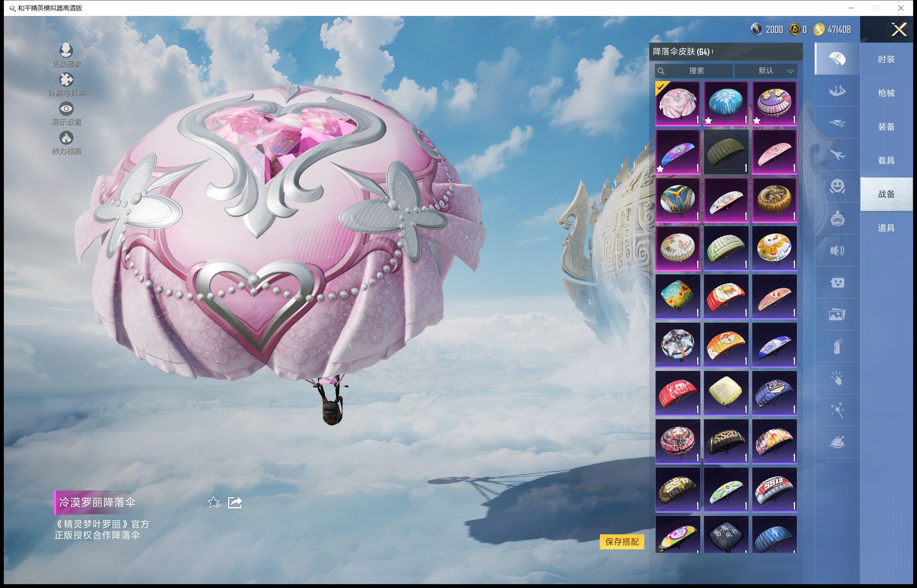Screen dimensions: 917x588
Task: Click the info icon beside 降落伞皮肤 (64)
Action: (x=713, y=51)
